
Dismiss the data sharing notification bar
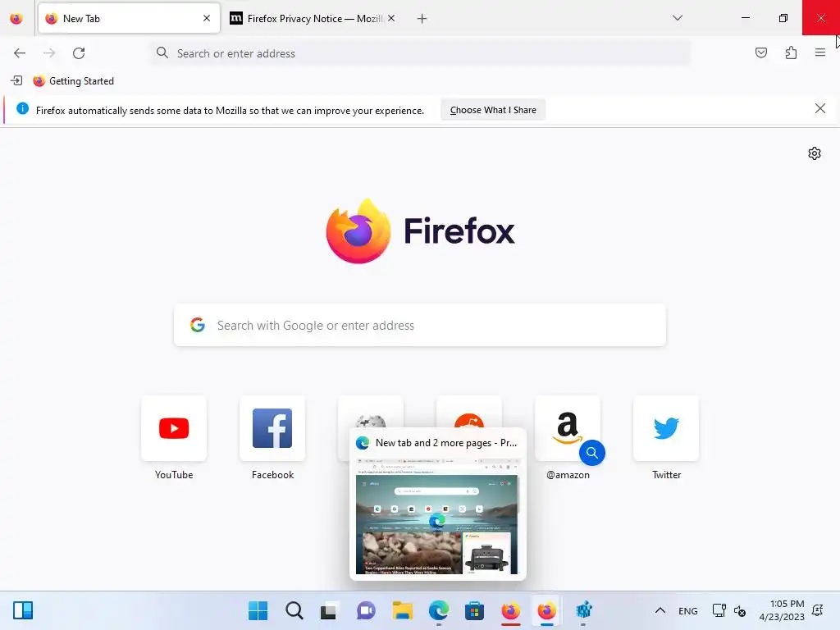click(x=819, y=109)
